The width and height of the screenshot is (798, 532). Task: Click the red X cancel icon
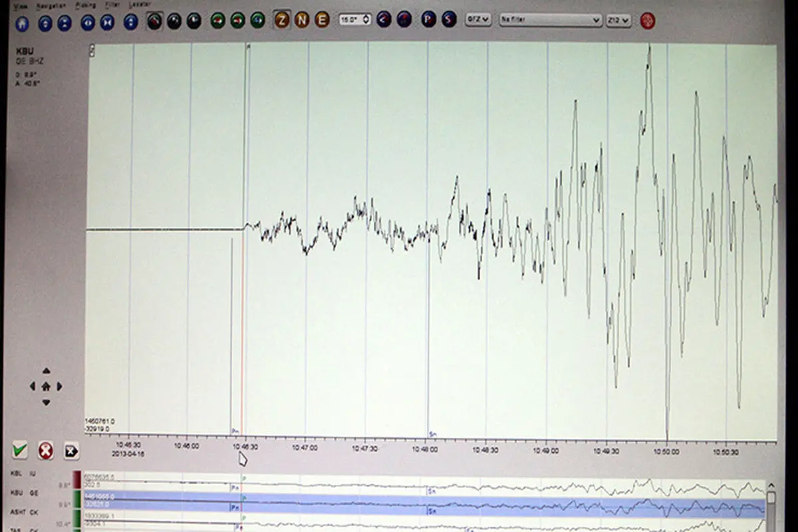(x=45, y=451)
